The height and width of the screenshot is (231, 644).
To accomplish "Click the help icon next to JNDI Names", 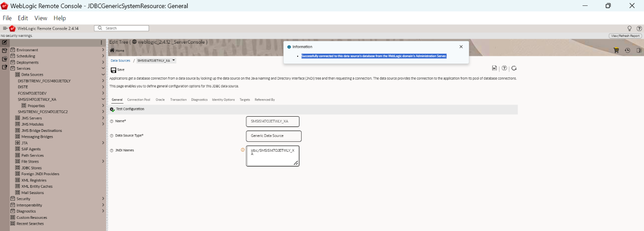I will (x=112, y=150).
